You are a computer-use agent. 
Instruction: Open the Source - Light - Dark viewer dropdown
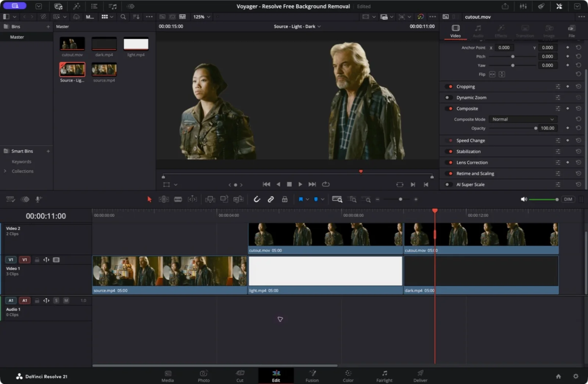pyautogui.click(x=297, y=26)
